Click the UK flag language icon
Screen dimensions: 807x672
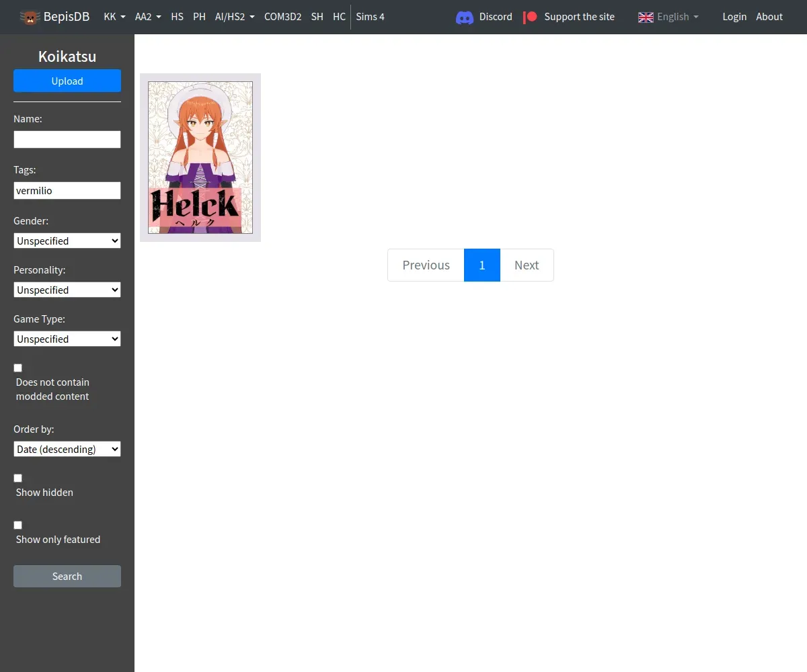(646, 17)
